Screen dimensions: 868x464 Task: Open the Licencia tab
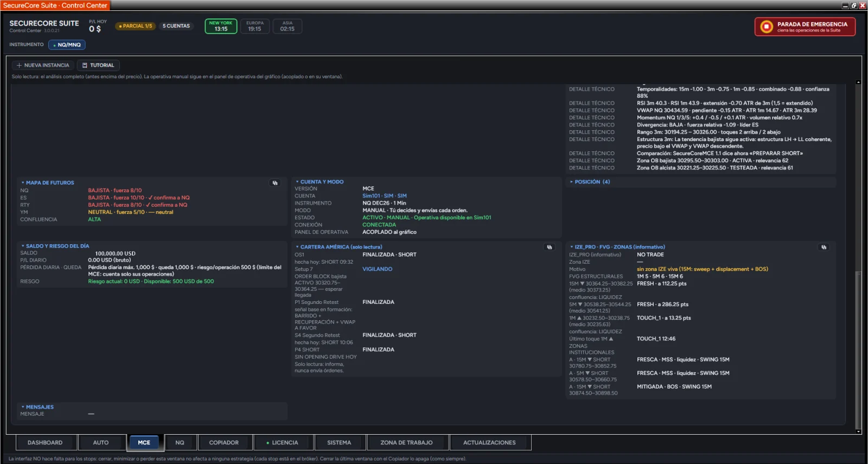point(283,443)
